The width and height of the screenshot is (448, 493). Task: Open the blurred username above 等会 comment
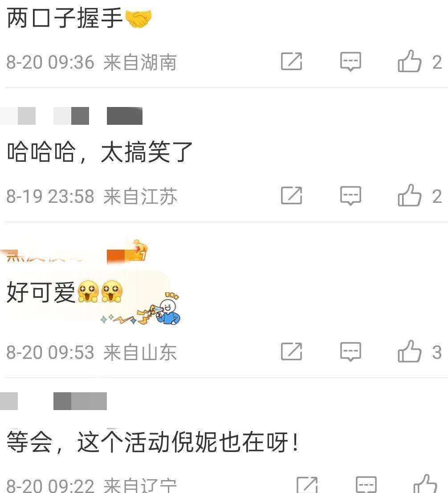tap(53, 401)
